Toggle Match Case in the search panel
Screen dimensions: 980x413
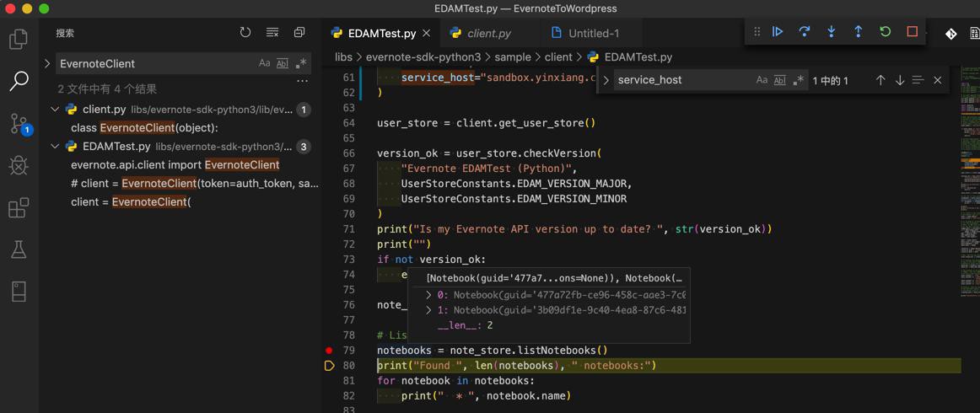[x=264, y=63]
